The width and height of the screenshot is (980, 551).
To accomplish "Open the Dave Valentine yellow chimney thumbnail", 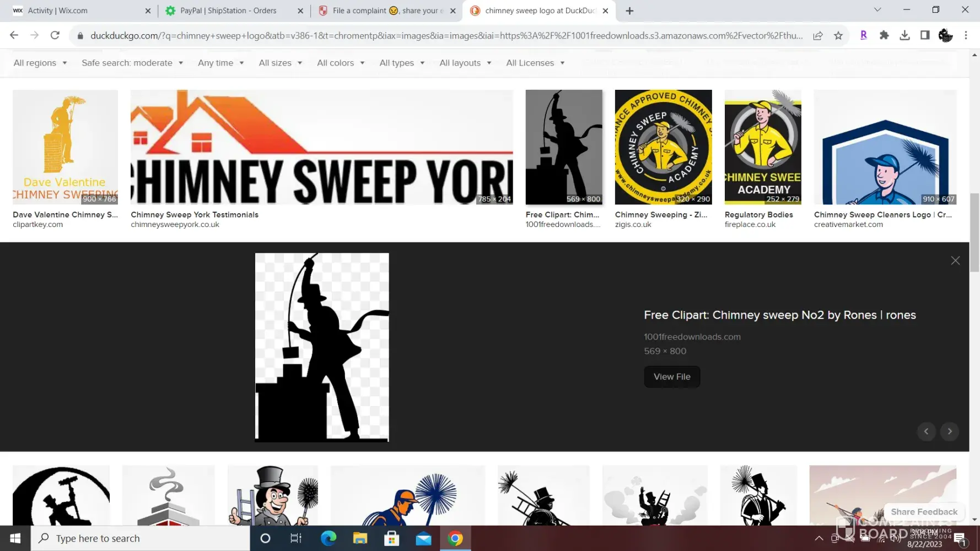I will tap(65, 147).
